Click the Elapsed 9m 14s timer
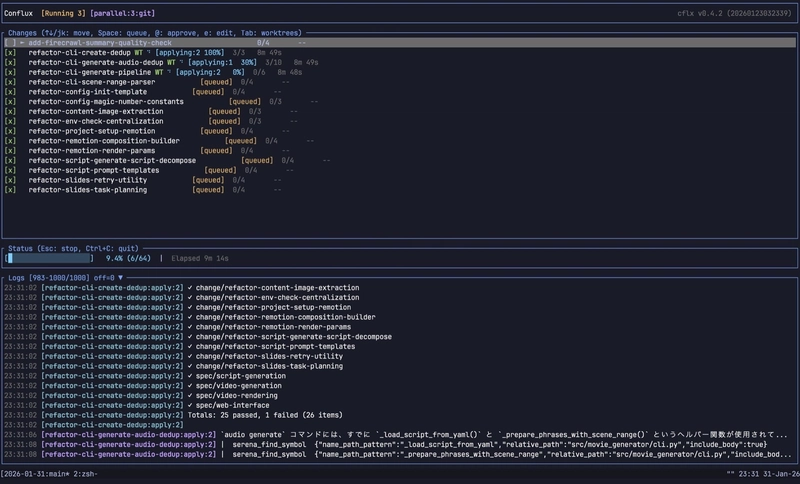This screenshot has width=800, height=484. tap(200, 259)
